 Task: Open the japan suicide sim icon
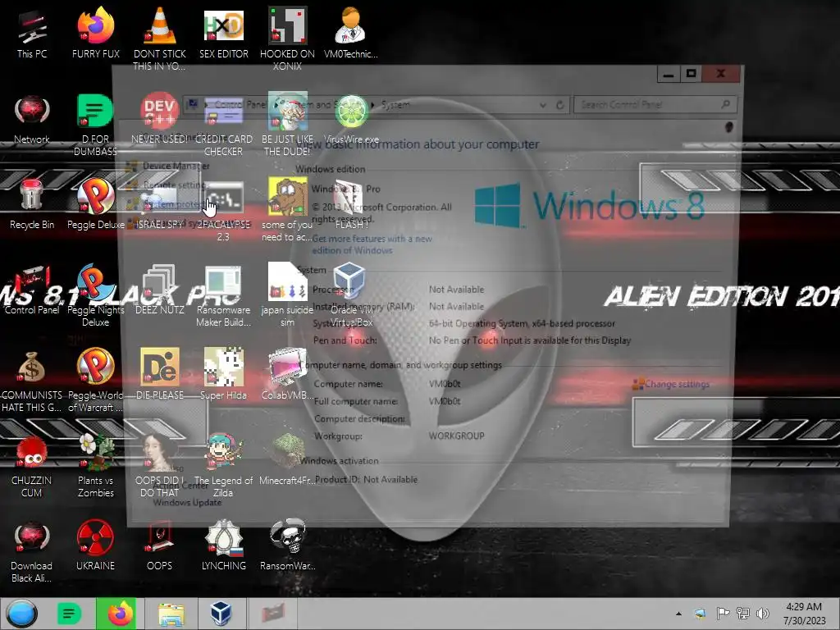coord(287,294)
